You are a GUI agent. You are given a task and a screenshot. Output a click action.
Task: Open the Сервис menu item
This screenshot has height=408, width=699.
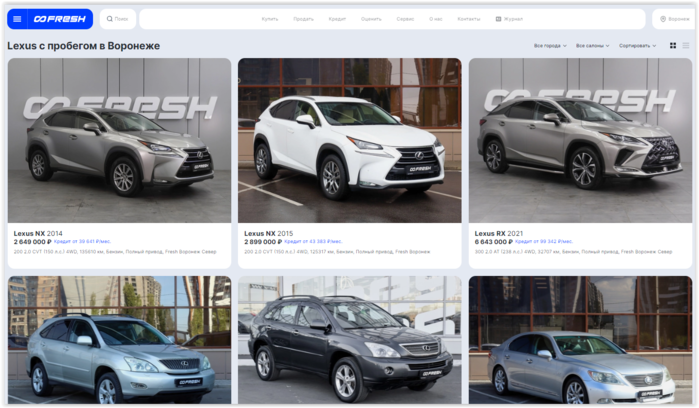(405, 19)
